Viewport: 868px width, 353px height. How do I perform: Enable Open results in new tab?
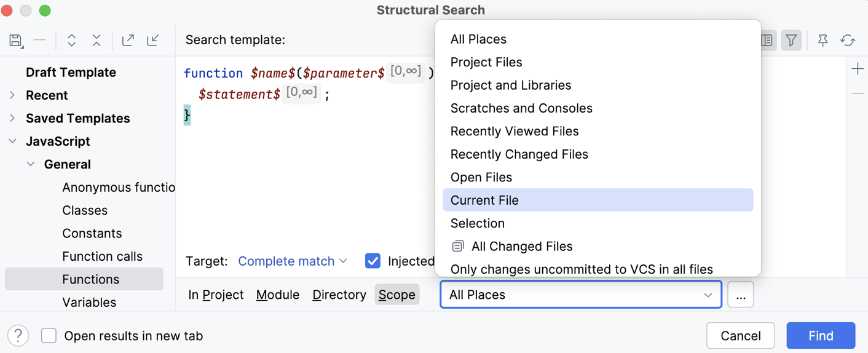pos(49,336)
